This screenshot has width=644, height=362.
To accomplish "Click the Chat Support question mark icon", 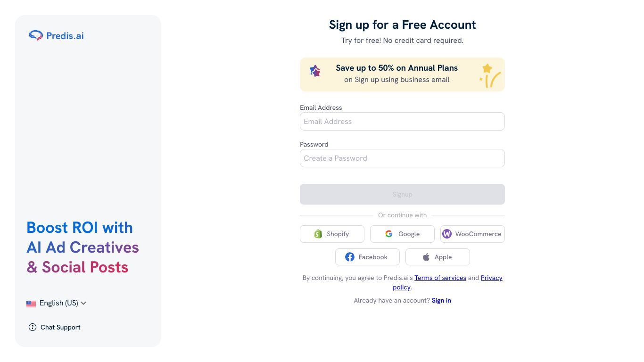I will 33,327.
